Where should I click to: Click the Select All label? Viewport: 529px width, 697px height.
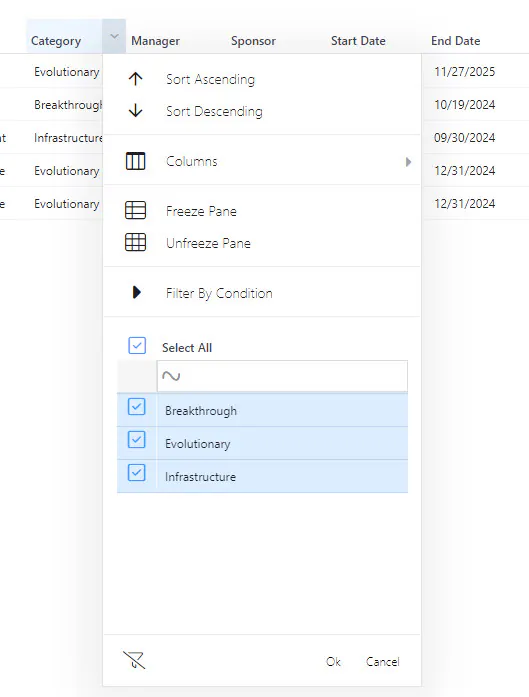click(x=187, y=348)
